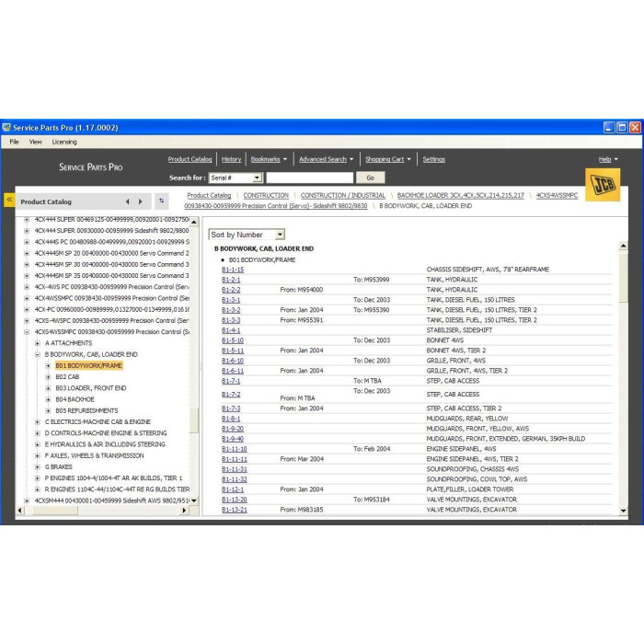Screen dimensions: 644x644
Task: Click tree panel scroll down arrow
Action: click(194, 500)
